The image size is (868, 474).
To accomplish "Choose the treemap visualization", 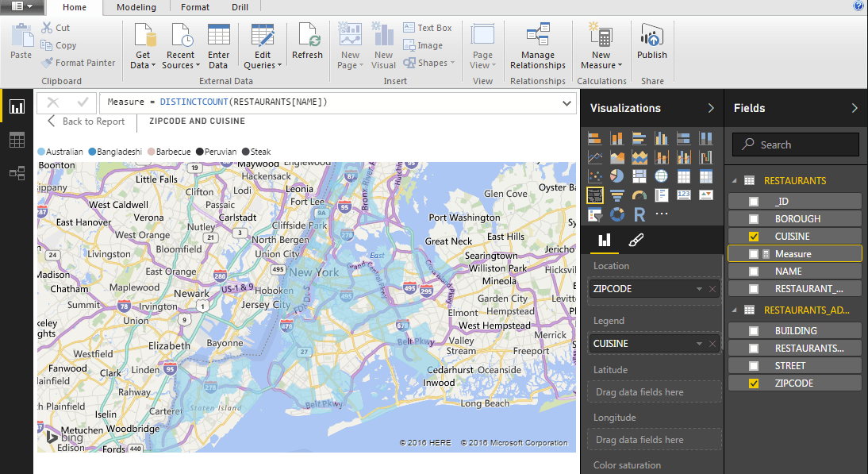I will click(x=639, y=175).
